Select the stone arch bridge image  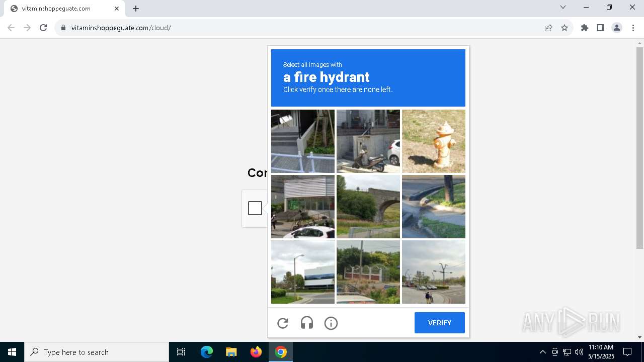(368, 207)
